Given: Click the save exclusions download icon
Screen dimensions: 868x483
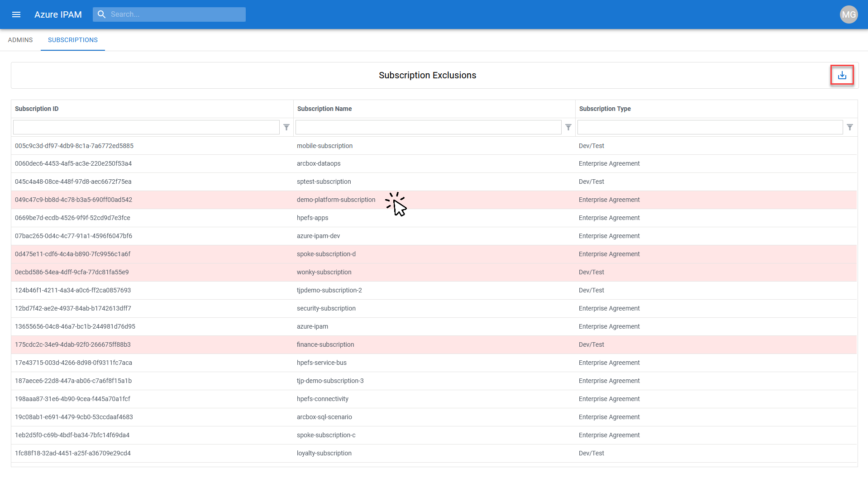Looking at the screenshot, I should (842, 75).
